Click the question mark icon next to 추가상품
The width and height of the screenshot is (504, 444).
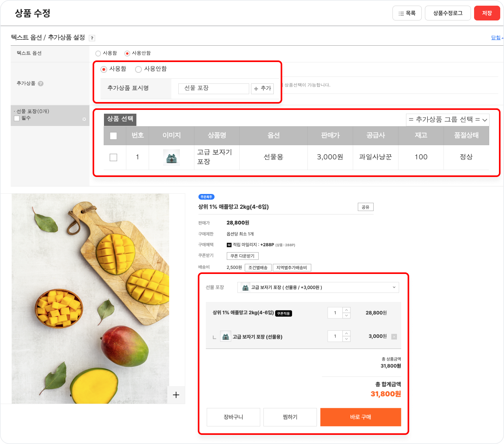pyautogui.click(x=41, y=83)
